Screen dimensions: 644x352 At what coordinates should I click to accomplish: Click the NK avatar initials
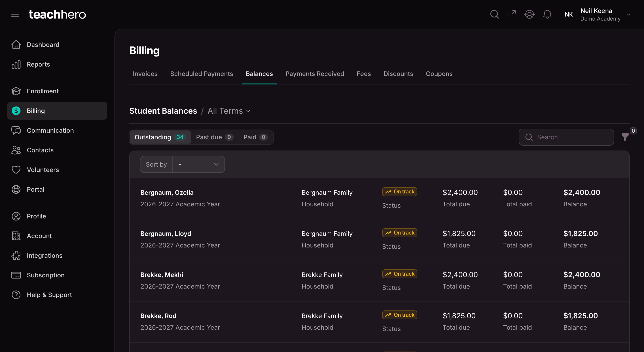pyautogui.click(x=568, y=15)
